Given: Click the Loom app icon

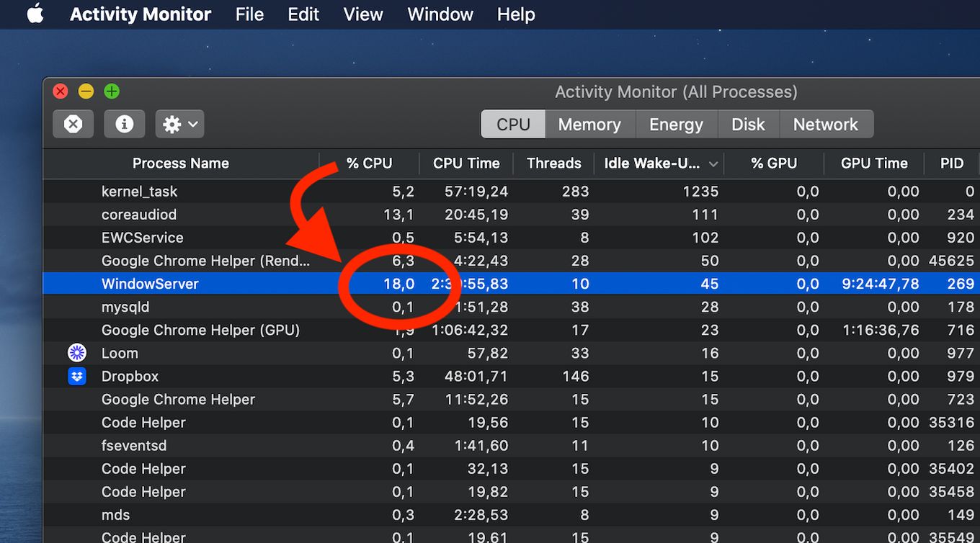Looking at the screenshot, I should 77,353.
